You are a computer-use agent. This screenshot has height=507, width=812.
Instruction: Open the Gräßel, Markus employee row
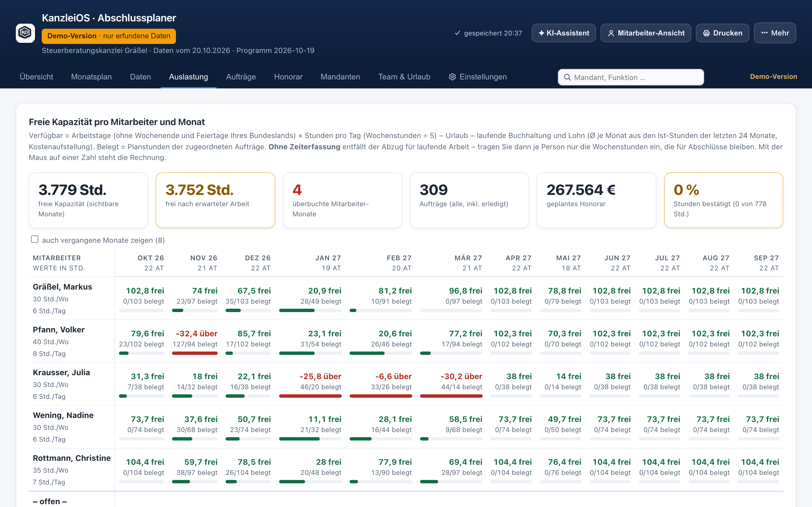(71, 299)
